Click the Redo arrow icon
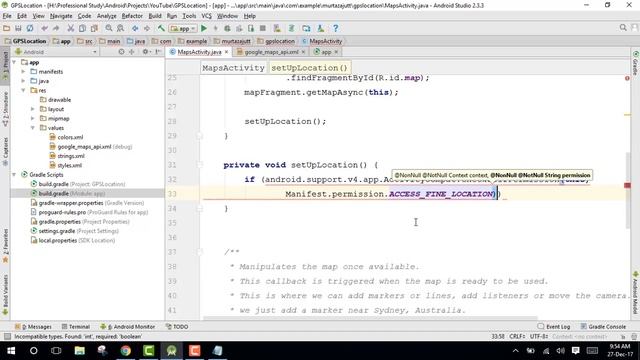Screen dimensions: 640x360 (x=56, y=29)
